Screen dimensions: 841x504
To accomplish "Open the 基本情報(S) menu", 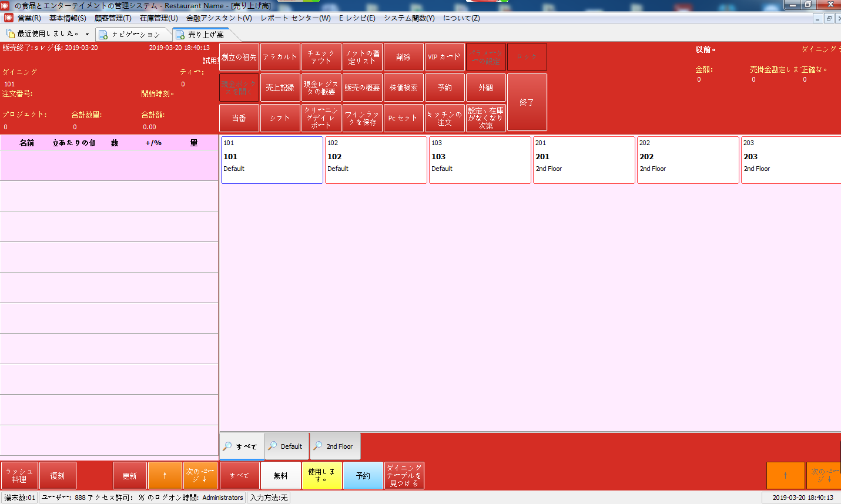I will (68, 18).
